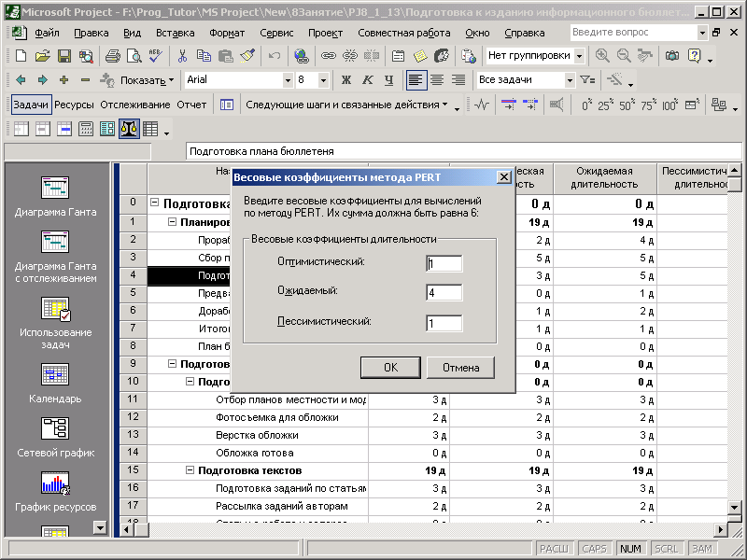This screenshot has height=560, width=747.
Task: Open the Правка menu
Action: coord(91,33)
